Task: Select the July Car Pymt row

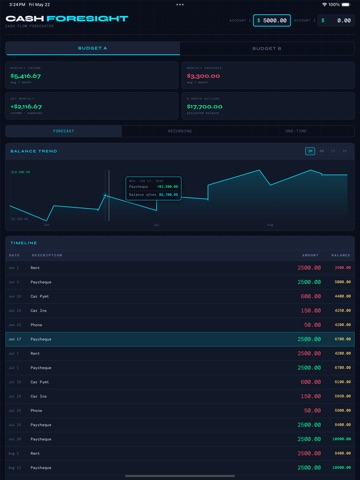Action: coord(180,382)
